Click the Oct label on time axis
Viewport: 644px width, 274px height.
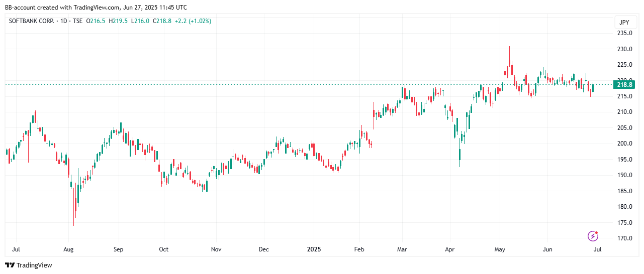point(163,249)
